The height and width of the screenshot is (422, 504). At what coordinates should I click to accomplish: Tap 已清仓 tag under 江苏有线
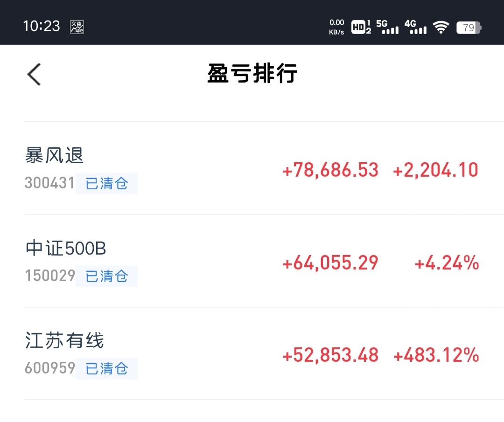pyautogui.click(x=106, y=368)
